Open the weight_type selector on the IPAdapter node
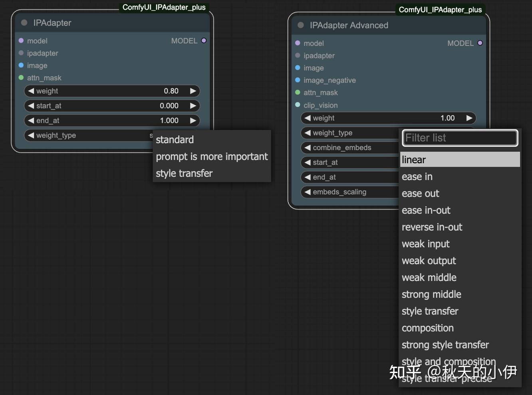Viewport: 532px width, 395px height. 88,135
